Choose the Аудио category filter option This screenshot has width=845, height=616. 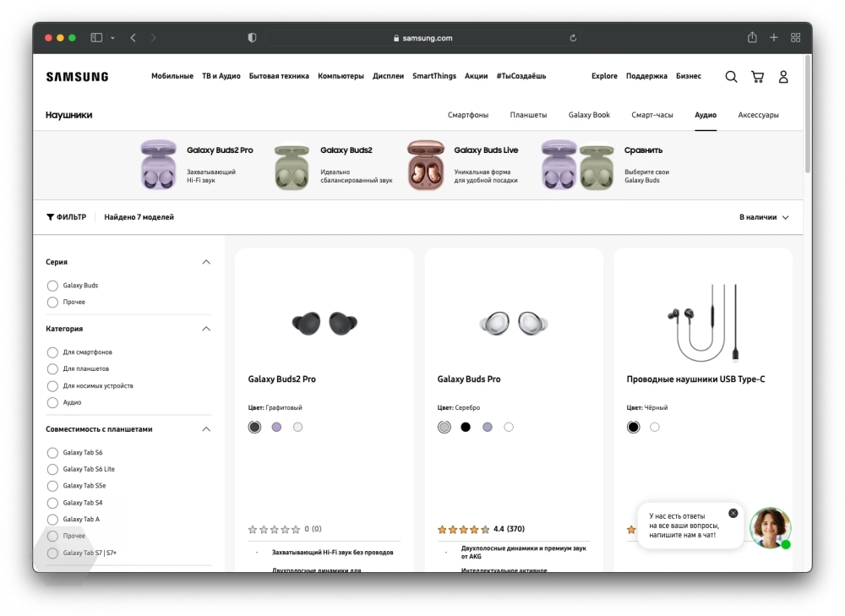click(52, 403)
